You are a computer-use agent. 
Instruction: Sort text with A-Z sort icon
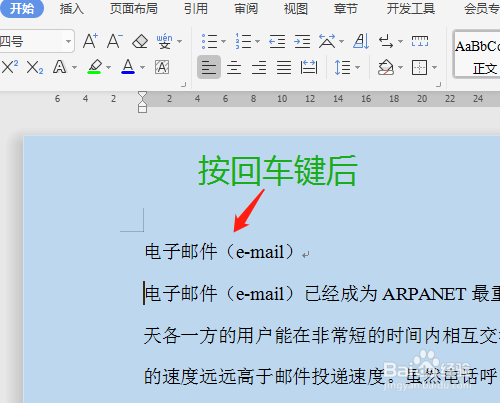[x=361, y=41]
